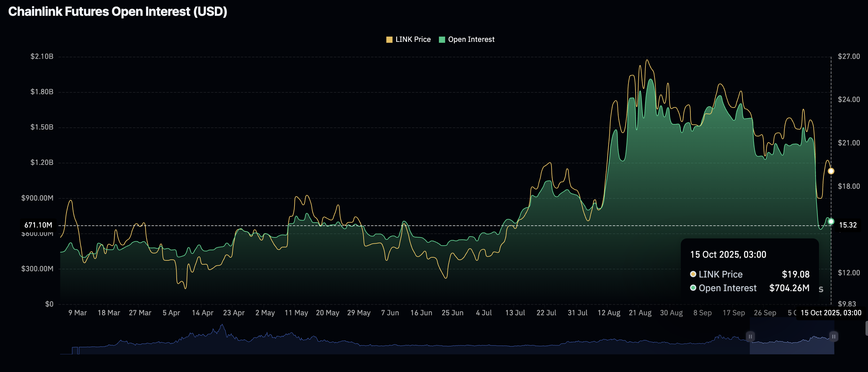Viewport: 868px width, 372px height.
Task: Click the Open Interest legend swatch
Action: click(x=441, y=39)
